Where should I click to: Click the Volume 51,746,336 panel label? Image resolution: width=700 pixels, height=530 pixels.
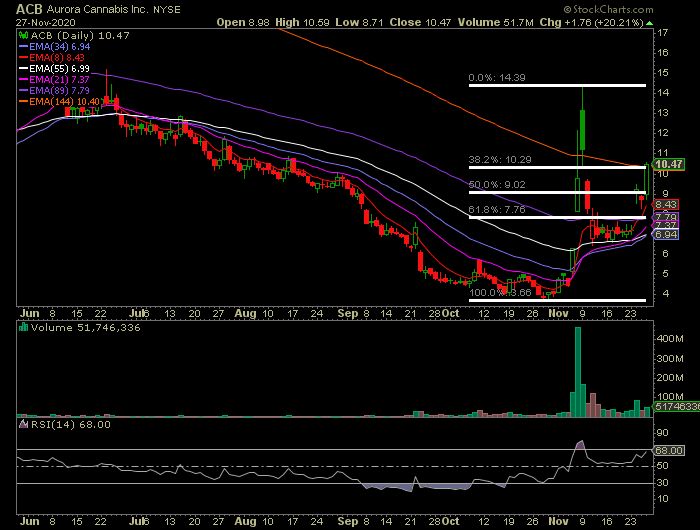[85, 328]
